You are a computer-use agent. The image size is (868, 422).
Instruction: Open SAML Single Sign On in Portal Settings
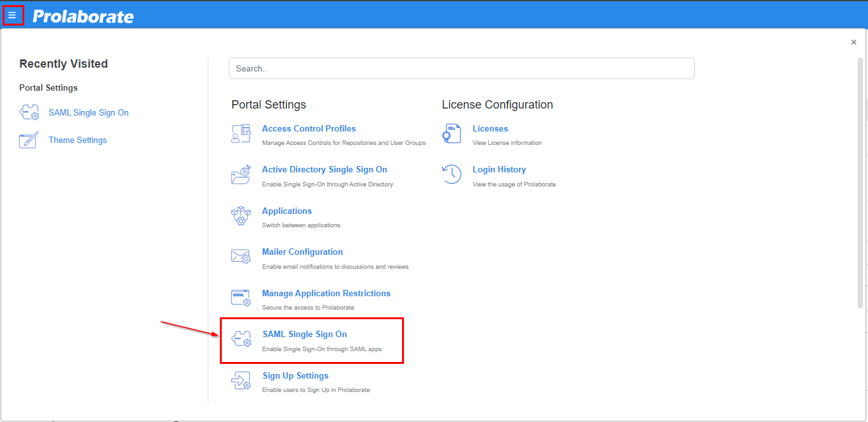[x=305, y=334]
